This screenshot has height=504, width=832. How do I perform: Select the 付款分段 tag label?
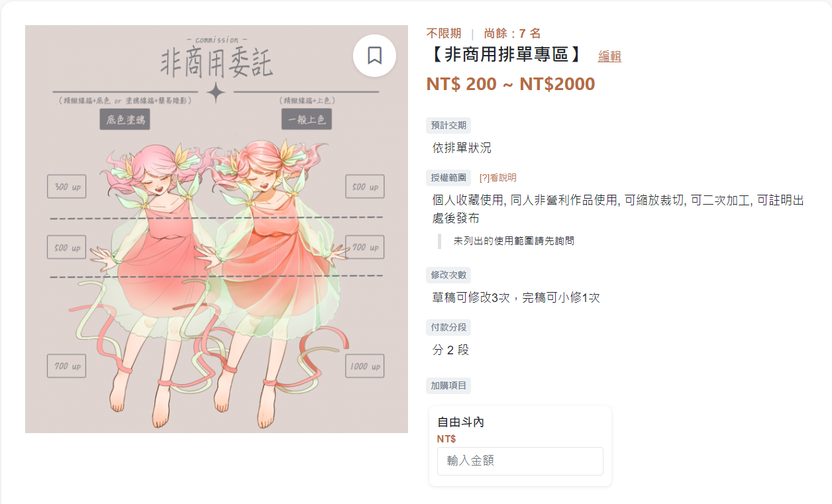(x=448, y=327)
